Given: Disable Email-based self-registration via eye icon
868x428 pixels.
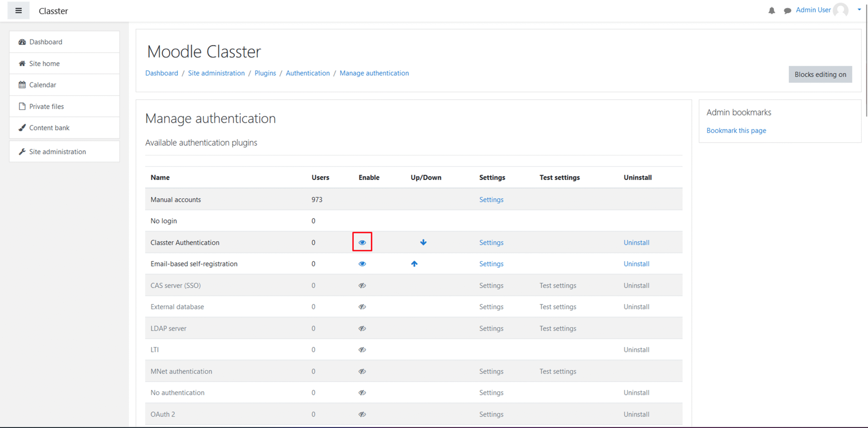Looking at the screenshot, I should (x=362, y=264).
